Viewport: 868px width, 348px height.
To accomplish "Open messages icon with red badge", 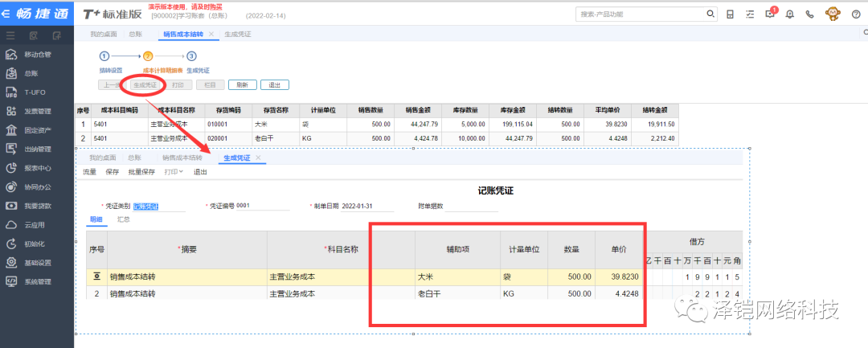I will pos(770,14).
